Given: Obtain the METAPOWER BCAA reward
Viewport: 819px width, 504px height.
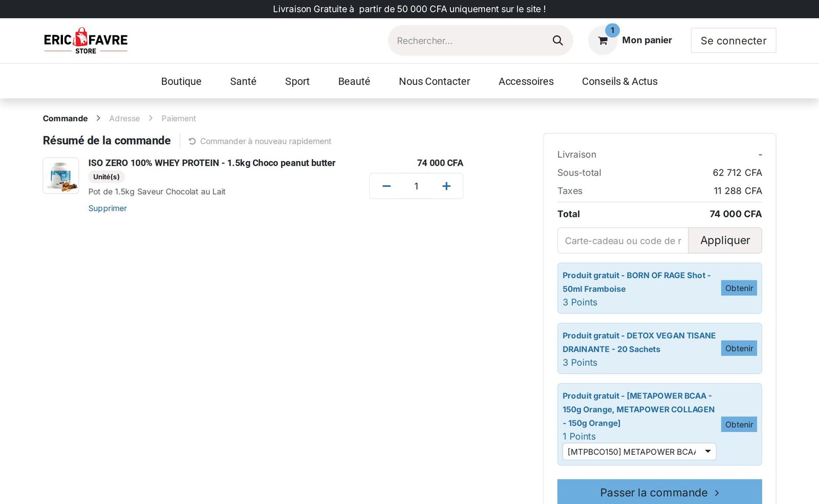Looking at the screenshot, I should click(739, 425).
